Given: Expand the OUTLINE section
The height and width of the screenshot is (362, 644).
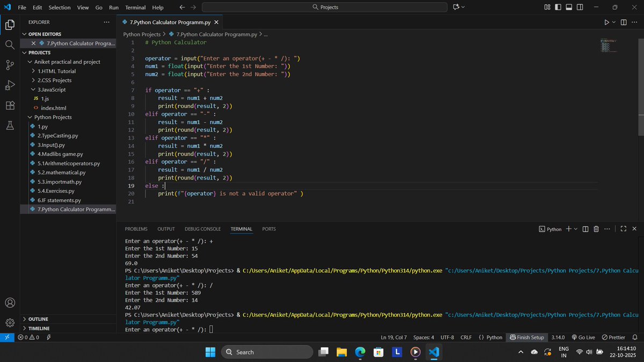Looking at the screenshot, I should tap(38, 319).
